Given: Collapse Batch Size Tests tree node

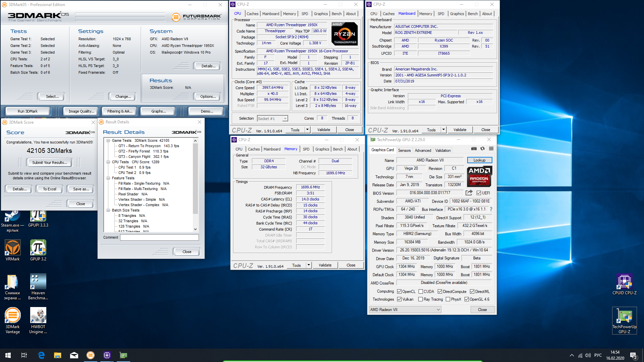Looking at the screenshot, I should 108,210.
